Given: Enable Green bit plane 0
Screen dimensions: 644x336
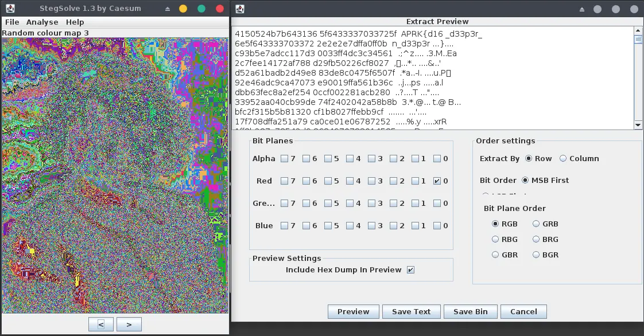Looking at the screenshot, I should click(437, 203).
